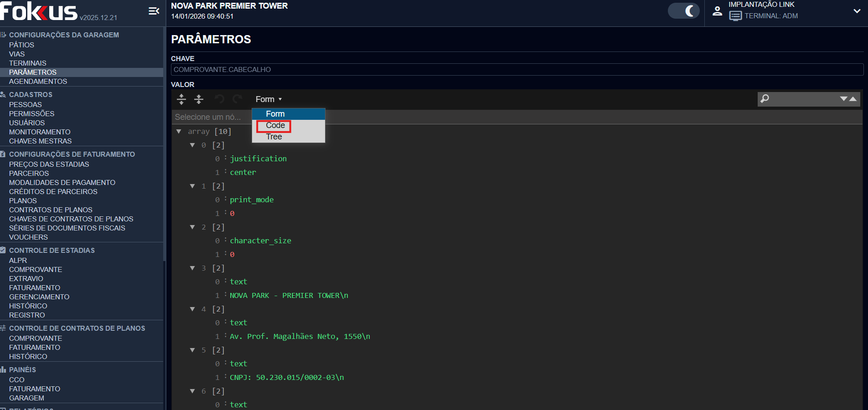Open the TERMINAIS sidebar page
This screenshot has height=410, width=868.
pyautogui.click(x=28, y=63)
